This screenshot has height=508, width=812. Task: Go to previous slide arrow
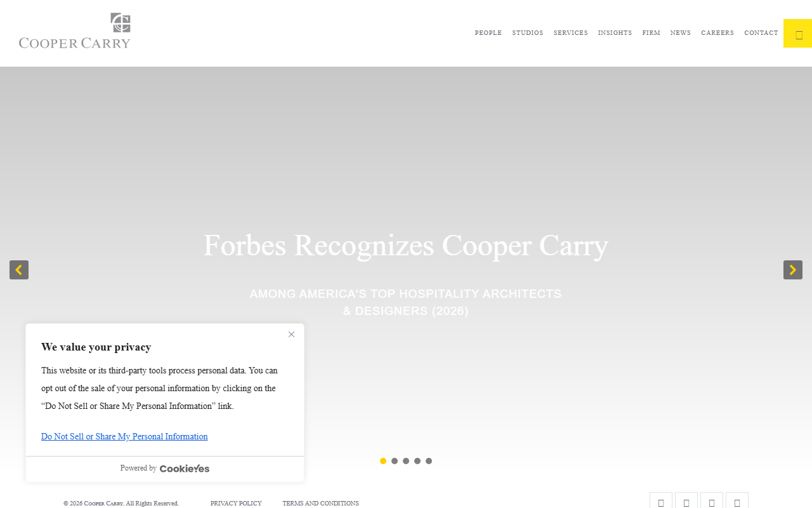19,270
